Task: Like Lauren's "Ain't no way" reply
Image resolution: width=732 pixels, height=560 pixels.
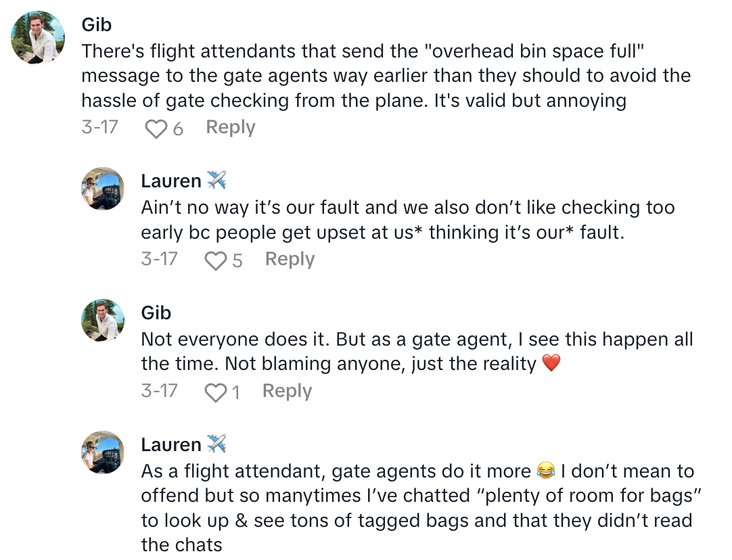Action: (215, 260)
